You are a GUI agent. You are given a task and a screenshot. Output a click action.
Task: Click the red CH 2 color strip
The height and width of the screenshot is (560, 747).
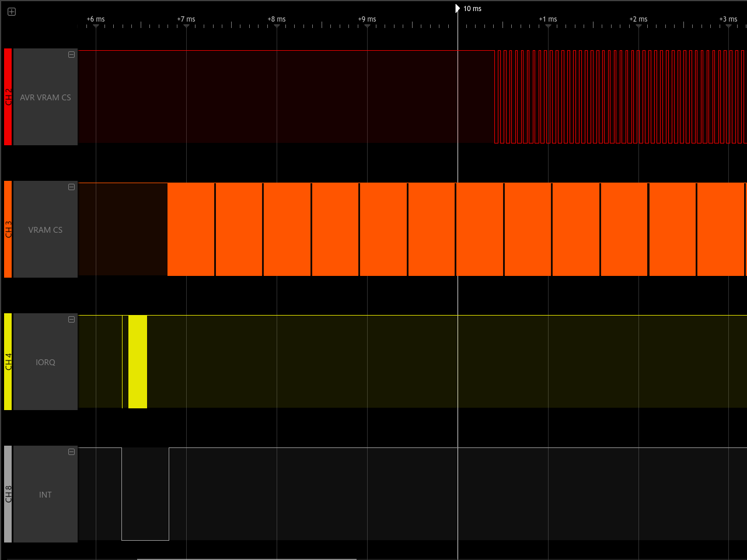coord(8,97)
